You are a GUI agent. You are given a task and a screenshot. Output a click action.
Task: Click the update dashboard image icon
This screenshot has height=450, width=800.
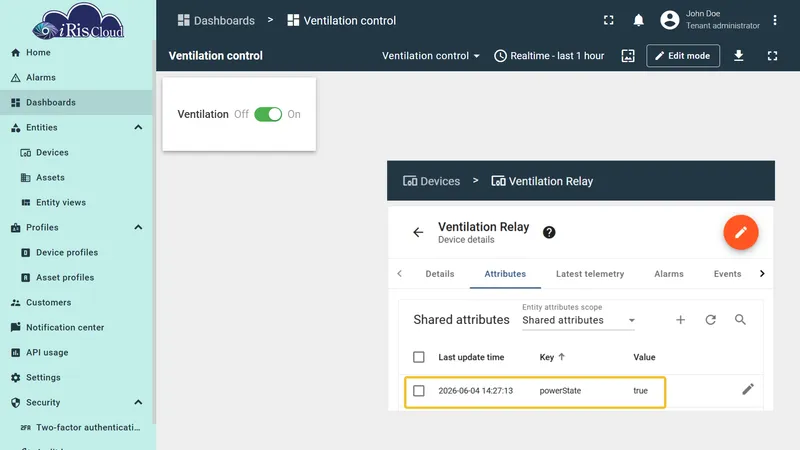(628, 56)
